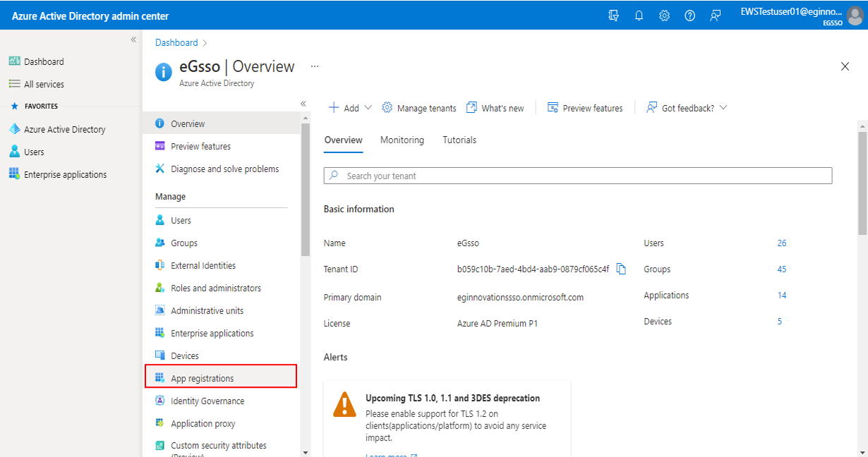The image size is (868, 457).
Task: Expand the Add dropdown arrow
Action: 368,108
